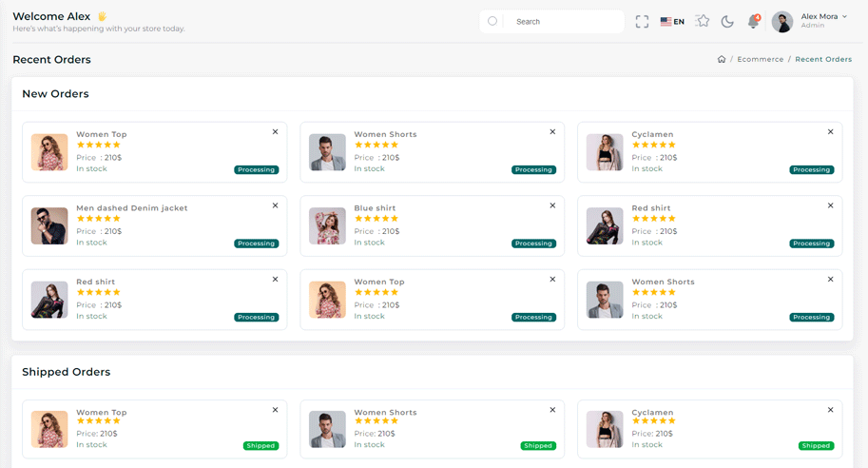Click Shipped badge on shipped Women Shorts
The width and height of the screenshot is (868, 468).
coord(538,445)
